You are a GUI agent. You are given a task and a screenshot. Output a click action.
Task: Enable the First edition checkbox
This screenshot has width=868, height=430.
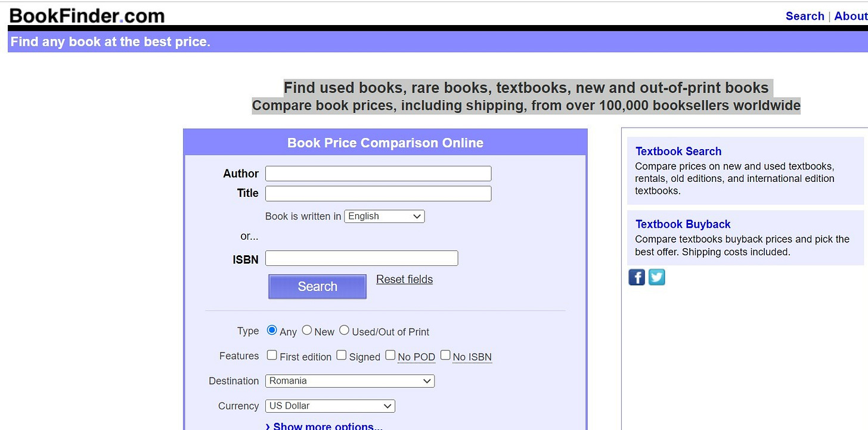click(x=272, y=355)
